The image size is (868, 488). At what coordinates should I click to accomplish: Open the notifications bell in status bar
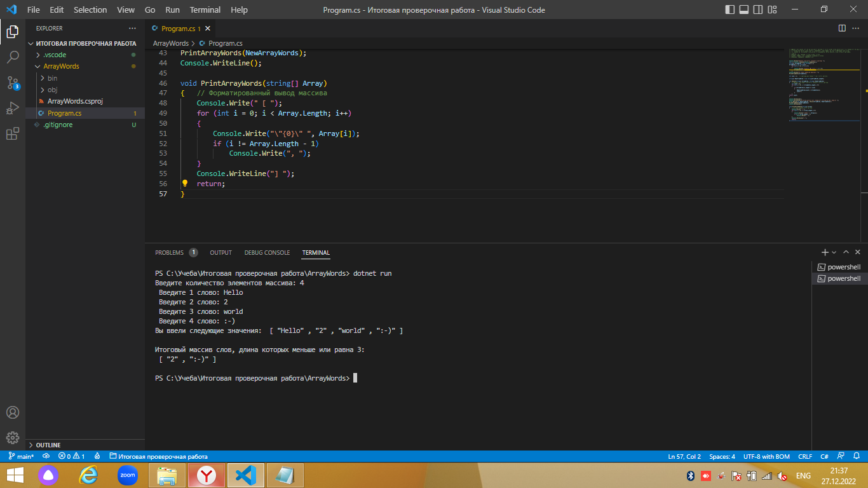(x=856, y=456)
